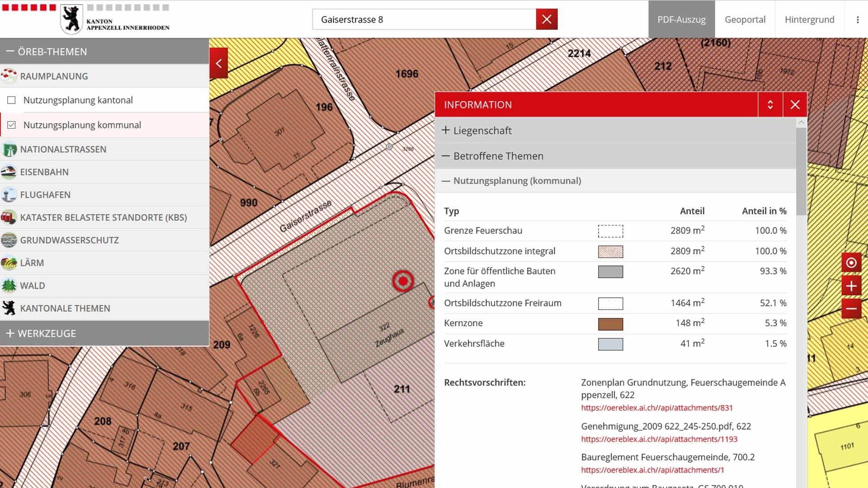The image size is (868, 488).
Task: Click the Ortsbildschutzzone Freiraum legend swatch
Action: (x=610, y=304)
